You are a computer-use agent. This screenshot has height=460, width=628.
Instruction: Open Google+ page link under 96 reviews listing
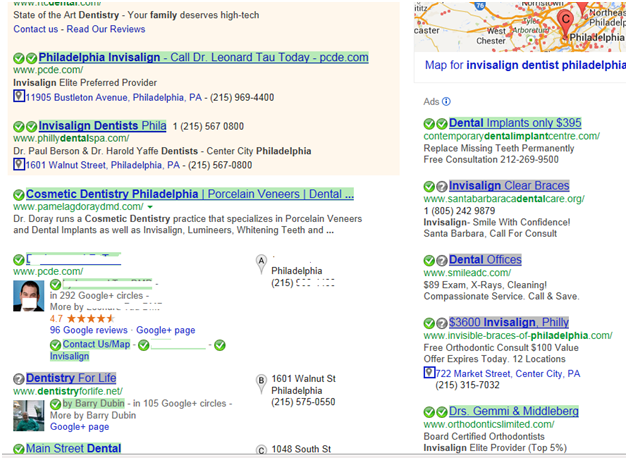click(x=166, y=330)
